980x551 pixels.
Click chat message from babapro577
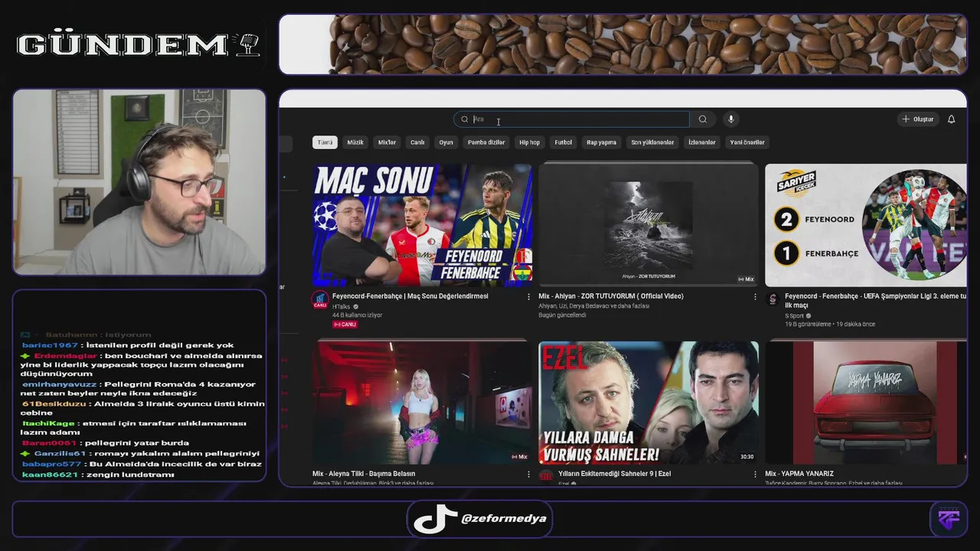(x=142, y=464)
